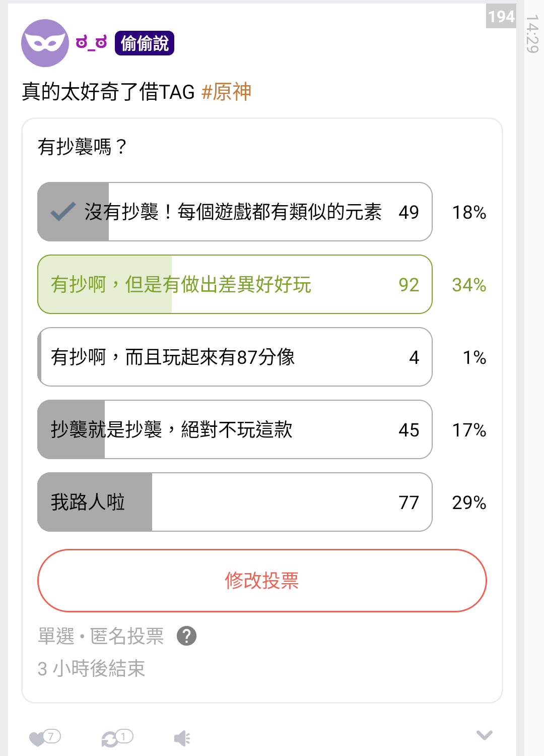Click the 修改投票 button
Image resolution: width=544 pixels, height=756 pixels.
262,581
